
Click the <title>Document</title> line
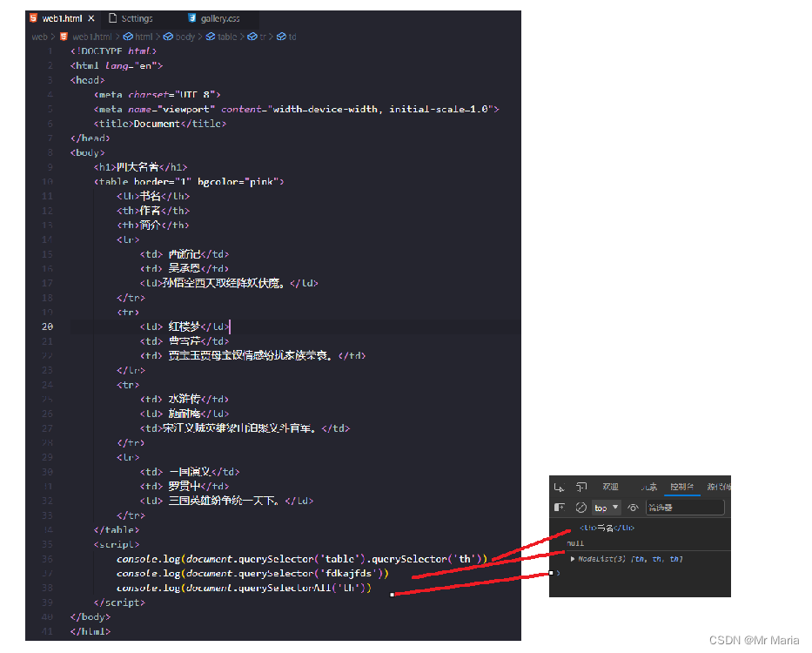tap(160, 124)
